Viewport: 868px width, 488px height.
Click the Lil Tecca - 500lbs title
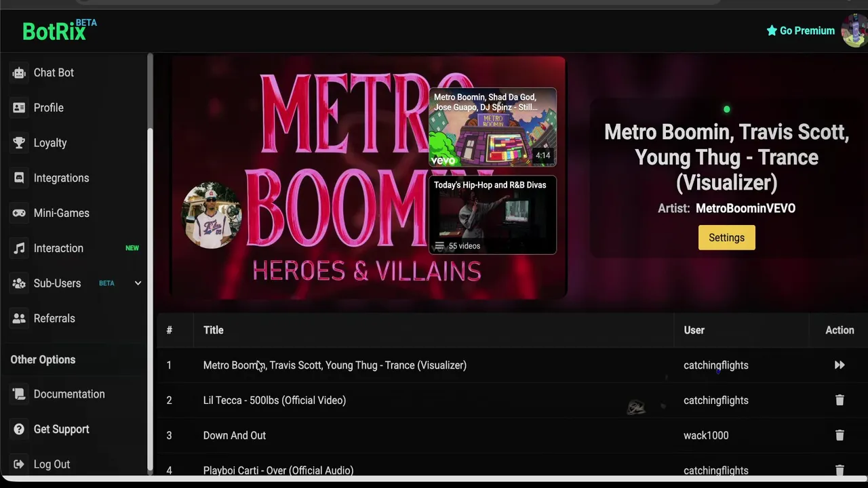point(275,401)
